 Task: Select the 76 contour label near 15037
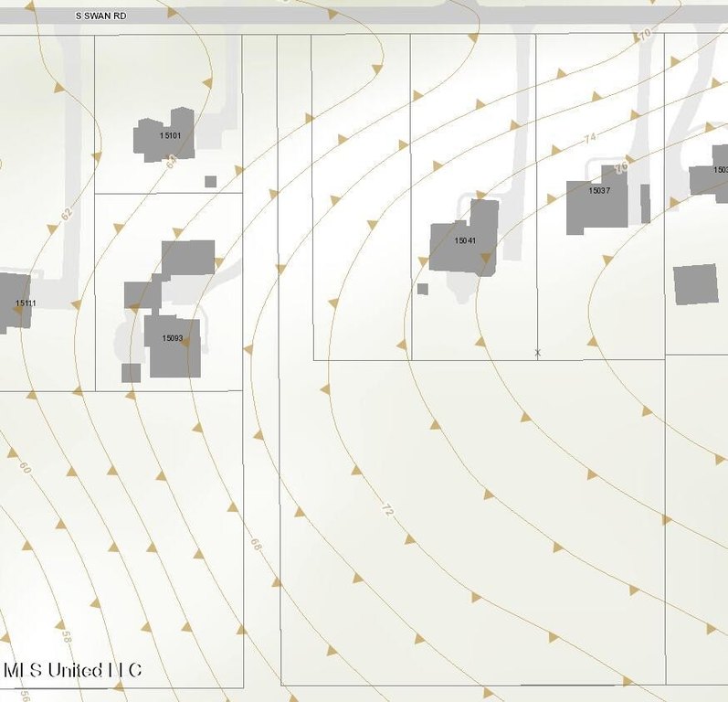pyautogui.click(x=622, y=168)
